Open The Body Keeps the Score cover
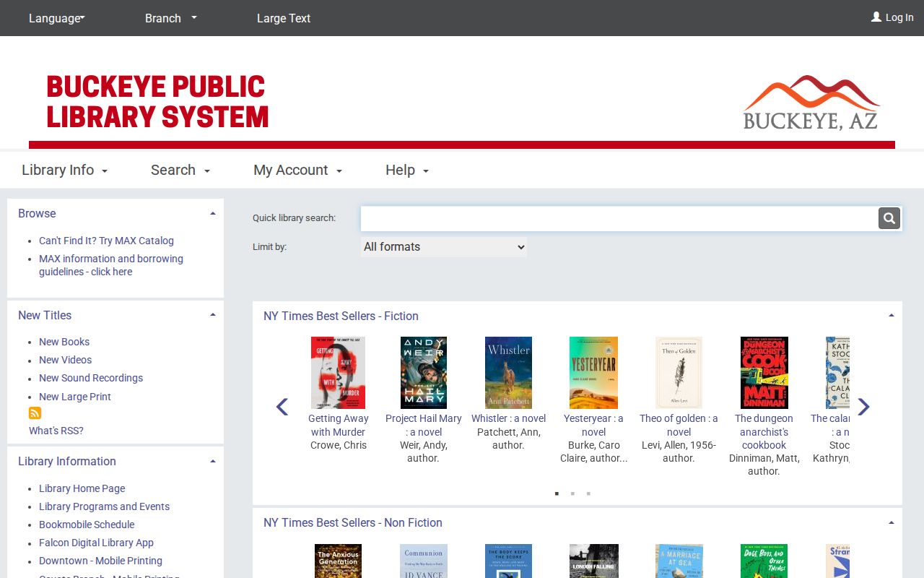 pos(508,561)
